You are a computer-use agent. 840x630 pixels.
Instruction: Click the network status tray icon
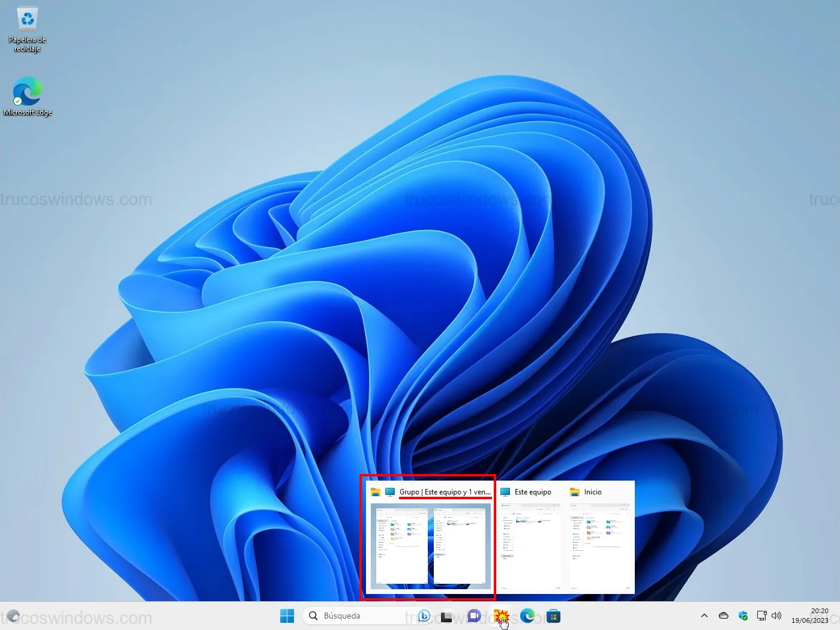pos(761,616)
